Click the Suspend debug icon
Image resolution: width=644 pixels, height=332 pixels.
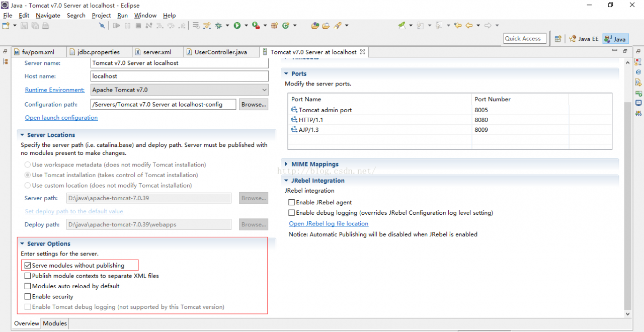(x=127, y=25)
